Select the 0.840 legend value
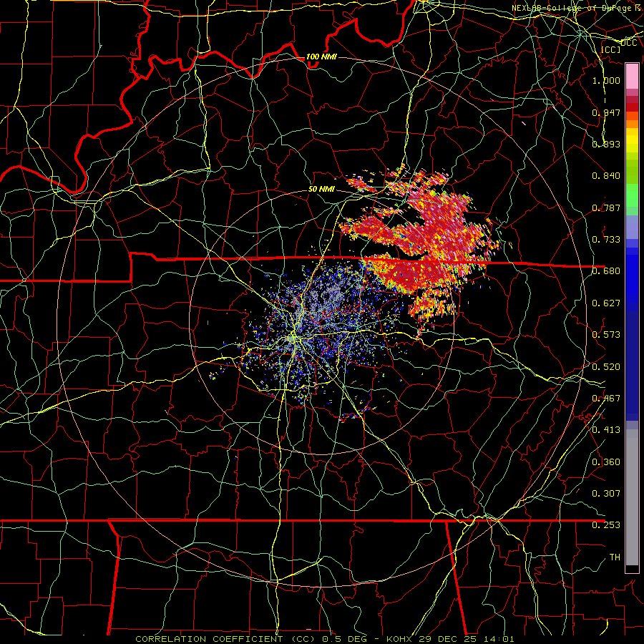Screen dimensions: 644x644 pyautogui.click(x=606, y=175)
